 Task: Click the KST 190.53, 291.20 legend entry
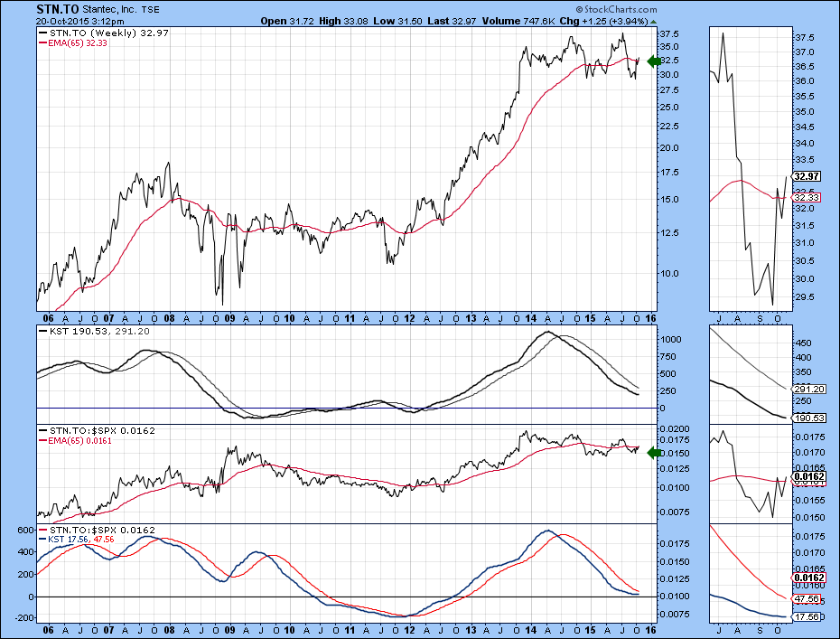[x=95, y=332]
